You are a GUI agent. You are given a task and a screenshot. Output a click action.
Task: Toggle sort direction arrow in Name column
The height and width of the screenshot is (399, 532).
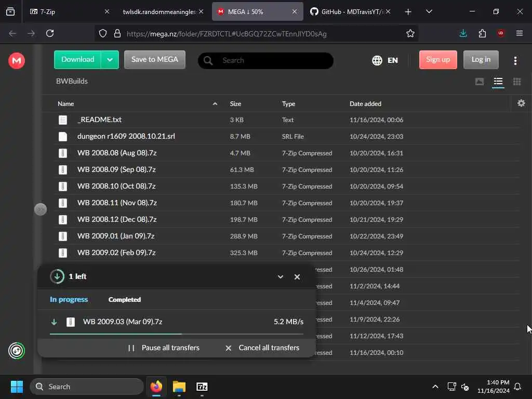click(x=215, y=104)
